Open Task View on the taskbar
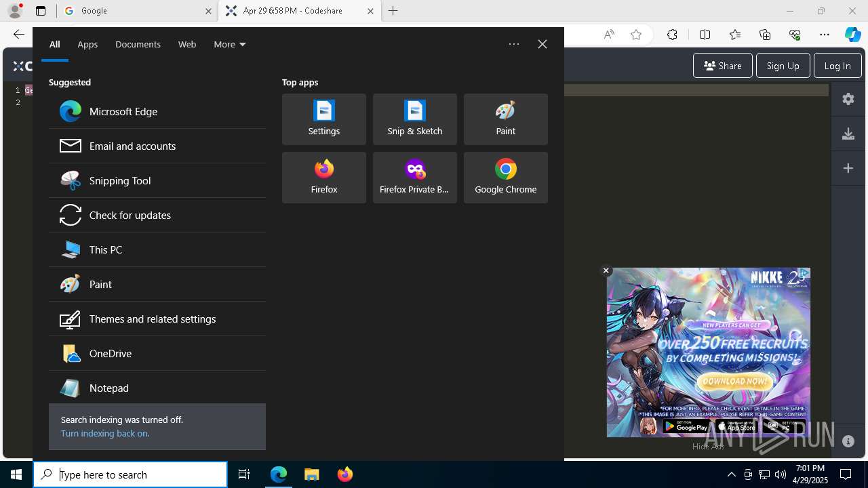Viewport: 868px width, 488px height. click(x=244, y=474)
